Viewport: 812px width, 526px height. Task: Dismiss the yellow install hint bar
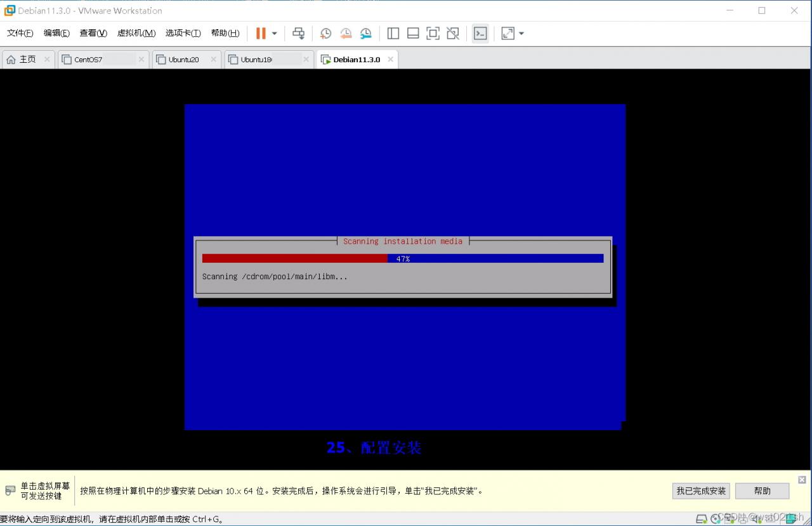(802, 480)
